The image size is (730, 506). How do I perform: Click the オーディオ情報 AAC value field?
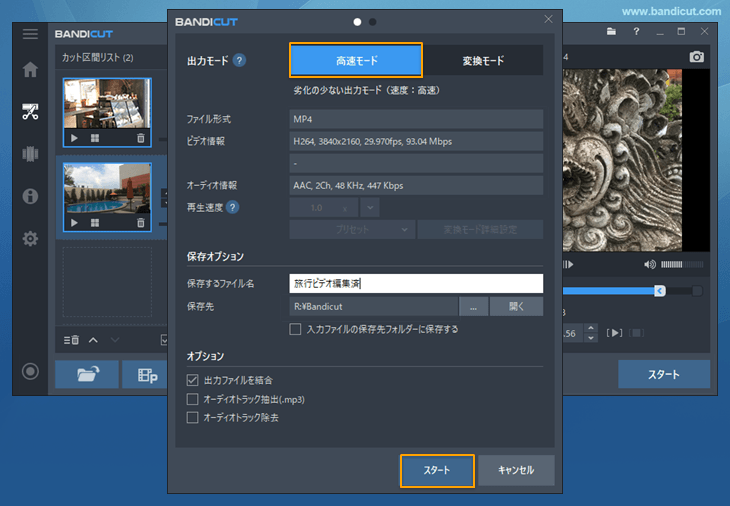(416, 185)
